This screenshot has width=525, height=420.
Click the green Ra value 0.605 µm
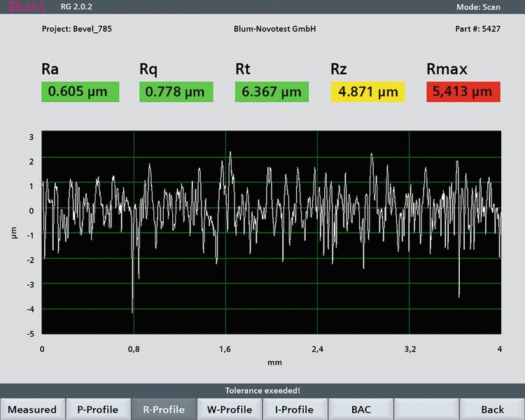80,92
